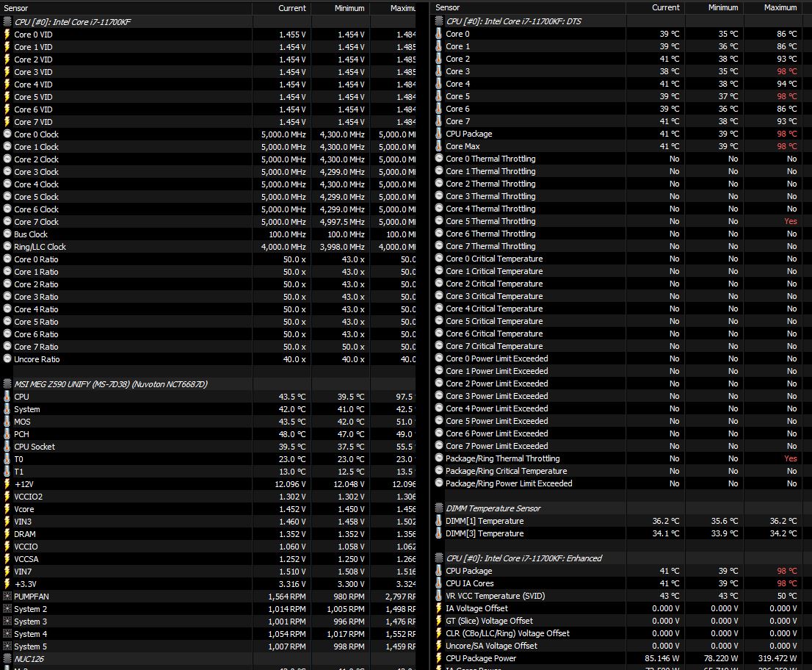The width and height of the screenshot is (812, 670).
Task: Collapse the Intel Core i7-11700KF: DTS group
Action: click(x=439, y=21)
